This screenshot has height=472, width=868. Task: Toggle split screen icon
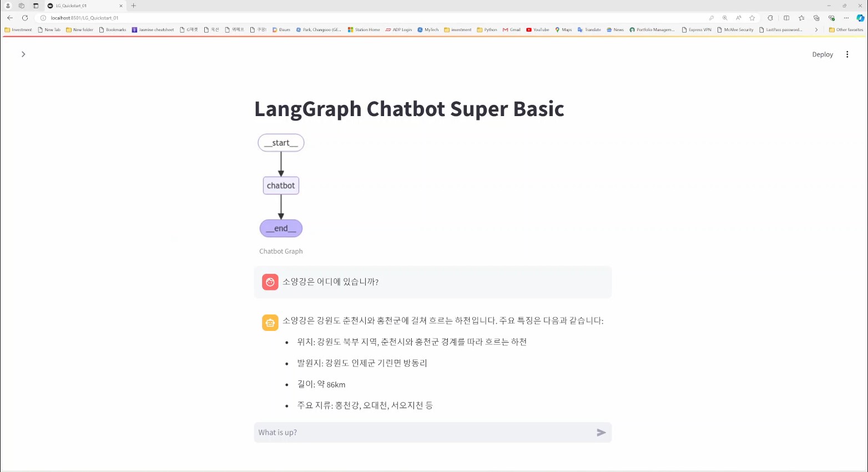tap(786, 18)
